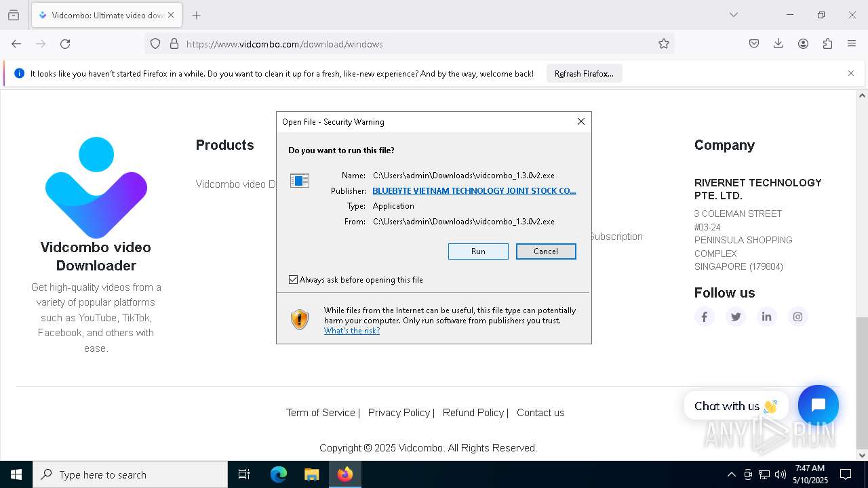Click the padlock site info icon
868x488 pixels.
(174, 44)
